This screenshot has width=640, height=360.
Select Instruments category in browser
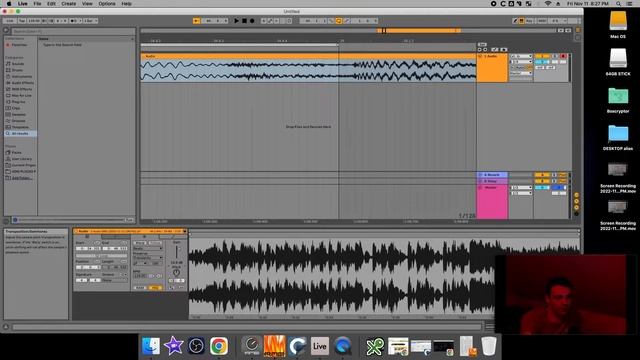click(21, 77)
